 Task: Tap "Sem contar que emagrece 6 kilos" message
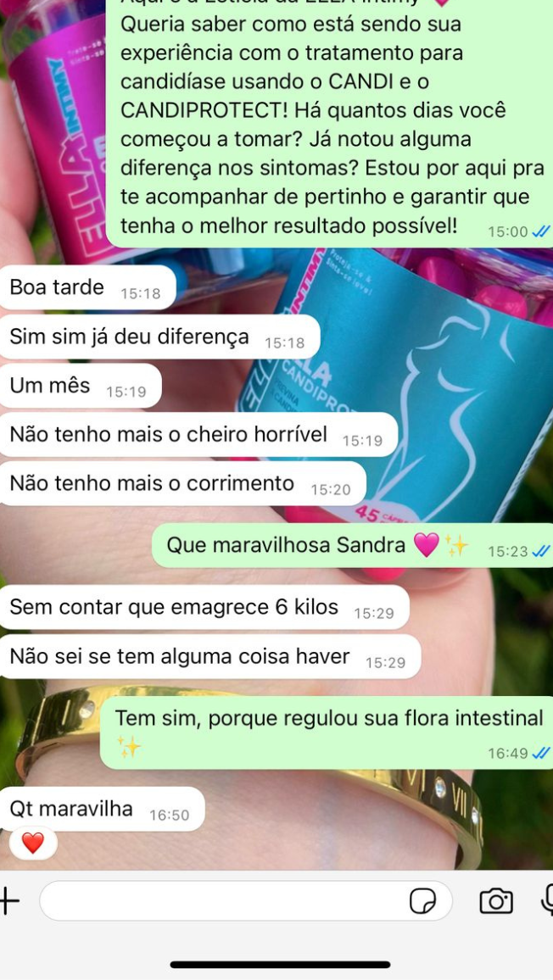pyautogui.click(x=204, y=607)
